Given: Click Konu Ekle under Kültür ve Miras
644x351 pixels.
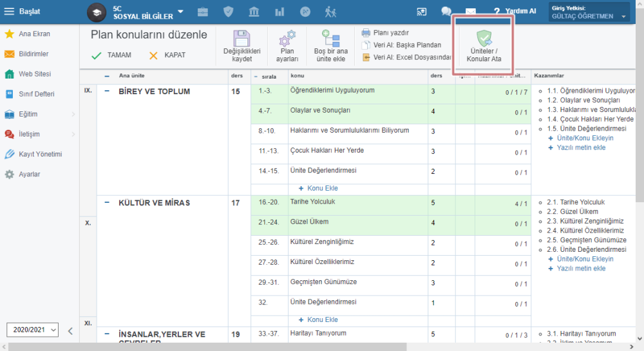Looking at the screenshot, I should click(318, 319).
